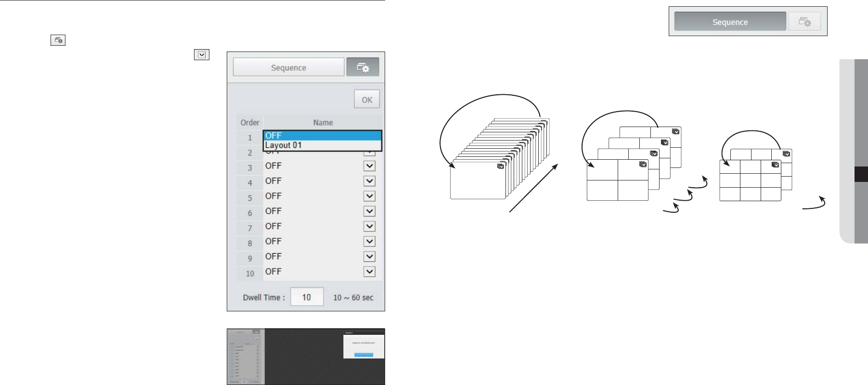Click the "10 ~ 60 sec" range text
Image resolution: width=868 pixels, height=385 pixels.
point(353,298)
